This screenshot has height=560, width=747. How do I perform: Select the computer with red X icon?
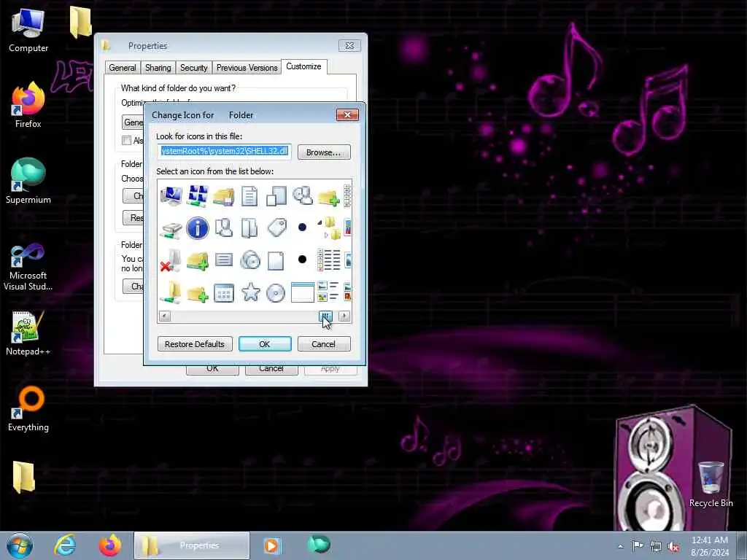coord(171,260)
